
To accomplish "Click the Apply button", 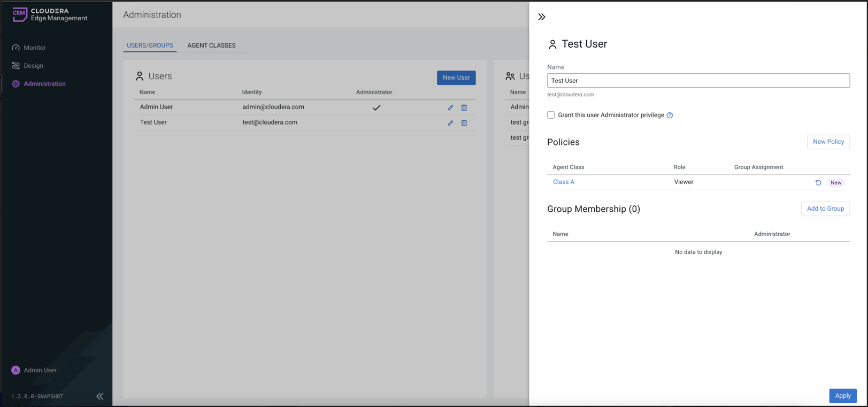I will pos(842,396).
